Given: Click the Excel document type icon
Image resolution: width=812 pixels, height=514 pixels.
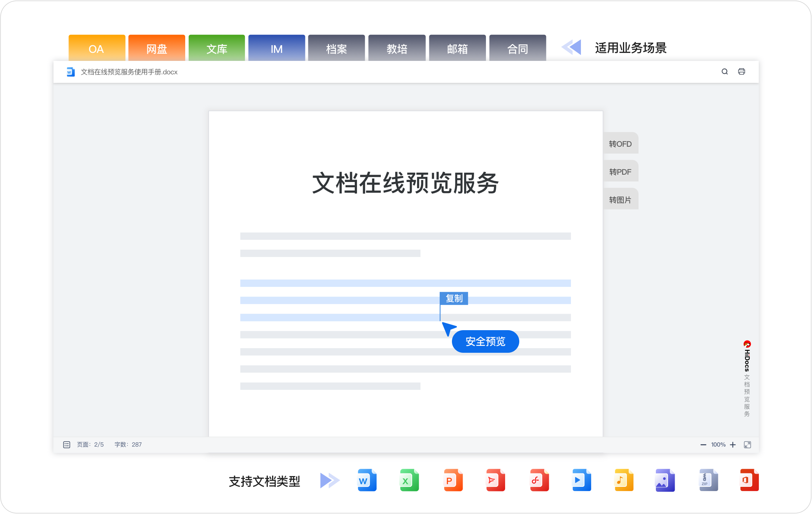Looking at the screenshot, I should pos(409,480).
